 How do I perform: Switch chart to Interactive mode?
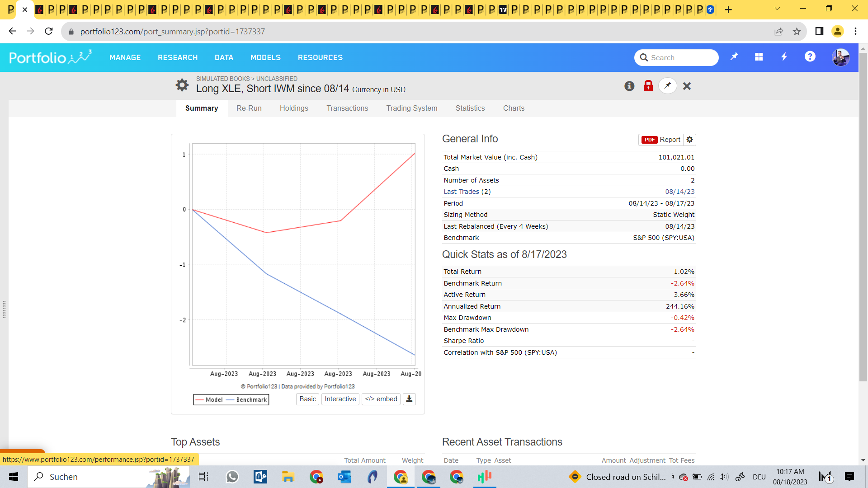340,399
